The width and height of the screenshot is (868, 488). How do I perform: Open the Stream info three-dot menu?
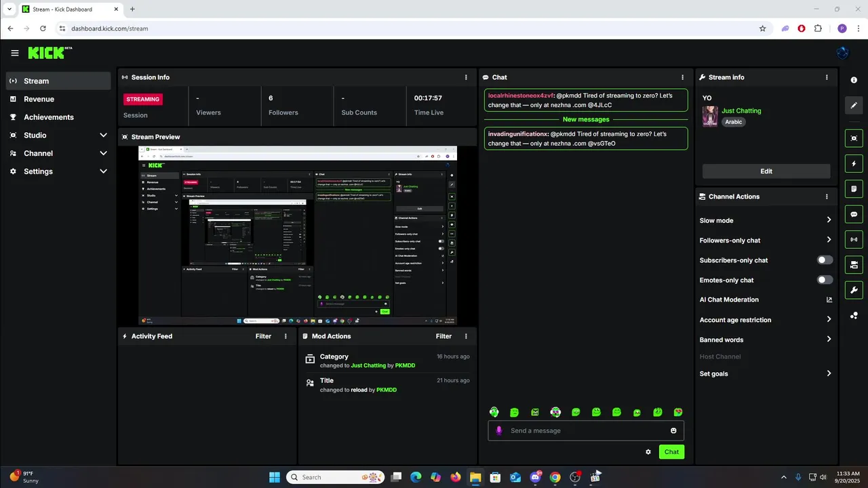pyautogui.click(x=827, y=77)
